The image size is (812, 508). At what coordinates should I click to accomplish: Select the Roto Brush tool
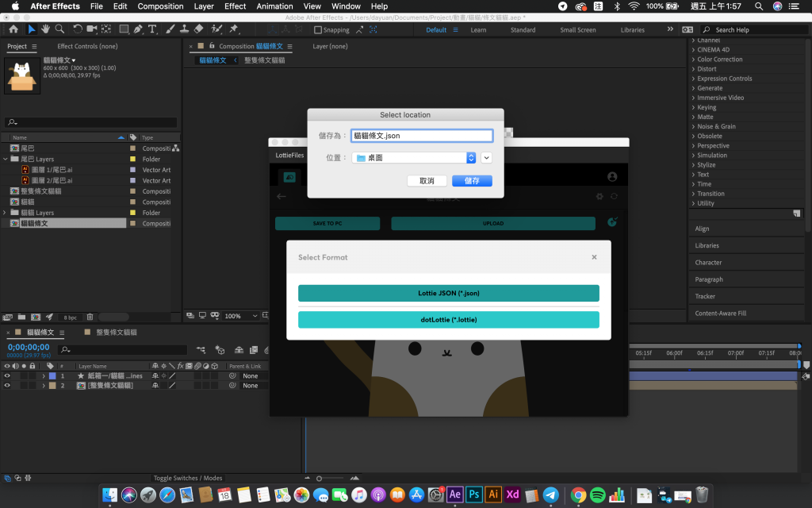(217, 29)
